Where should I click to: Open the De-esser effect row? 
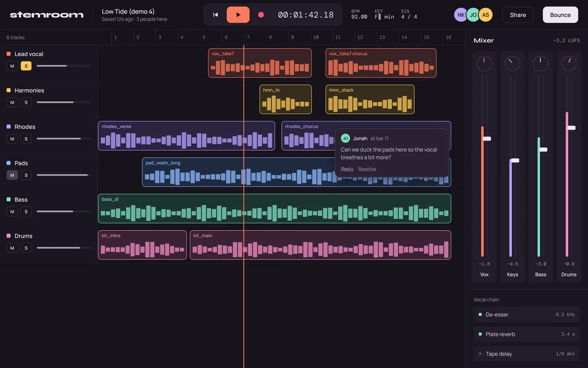click(527, 315)
